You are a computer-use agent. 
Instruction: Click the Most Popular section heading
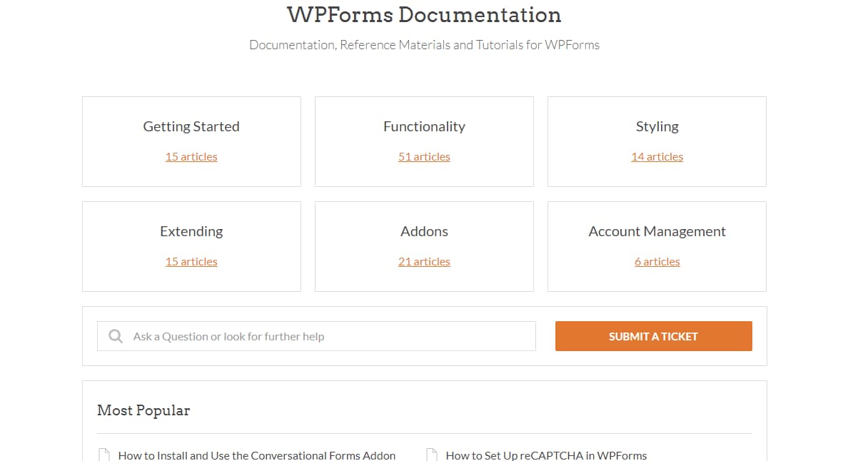click(143, 410)
